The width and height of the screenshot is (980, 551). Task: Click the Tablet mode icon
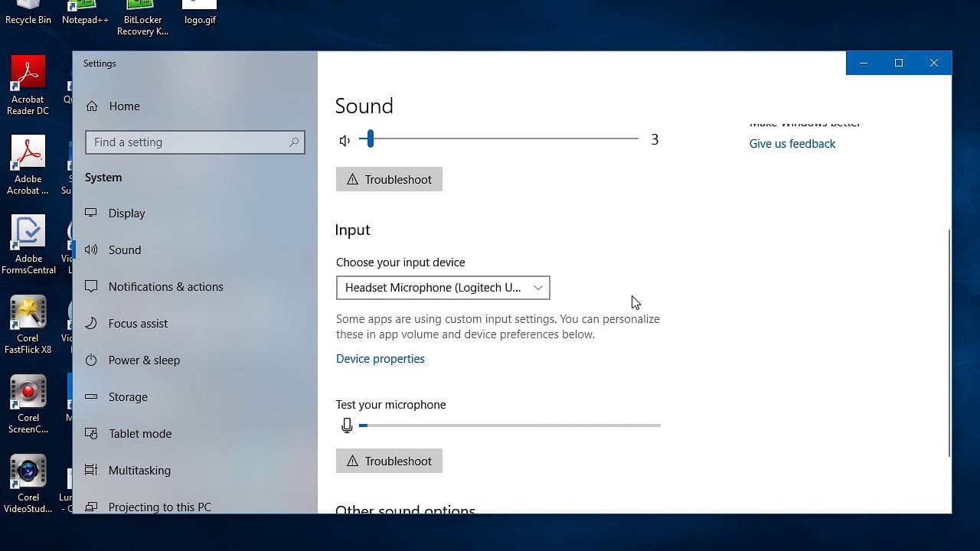coord(91,433)
